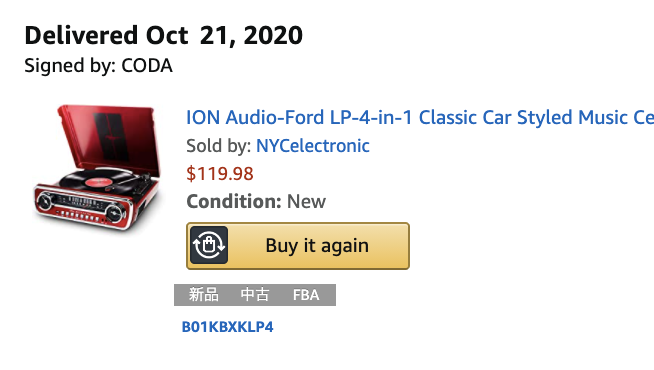Click the Signed by: label
Image resolution: width=654 pixels, height=370 pixels.
click(x=69, y=66)
